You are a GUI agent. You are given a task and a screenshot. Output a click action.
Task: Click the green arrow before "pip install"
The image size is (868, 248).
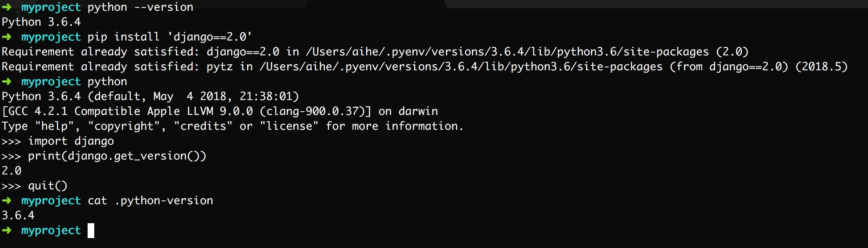7,37
